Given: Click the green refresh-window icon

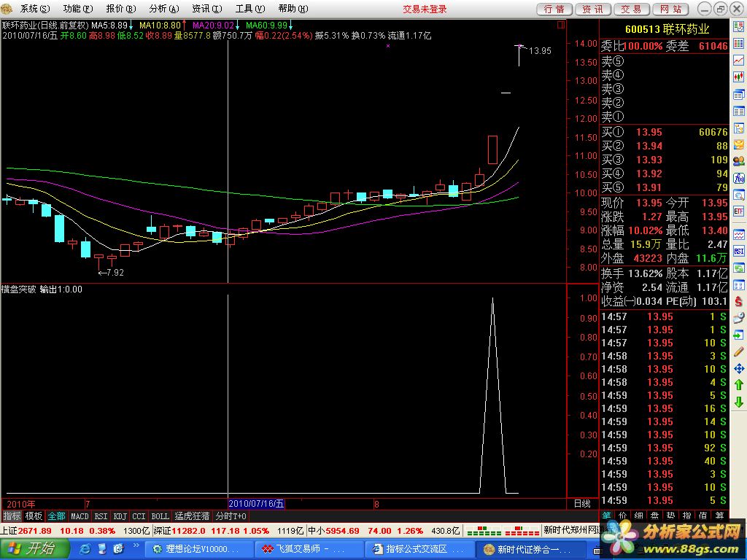Looking at the screenshot, I should click(738, 268).
